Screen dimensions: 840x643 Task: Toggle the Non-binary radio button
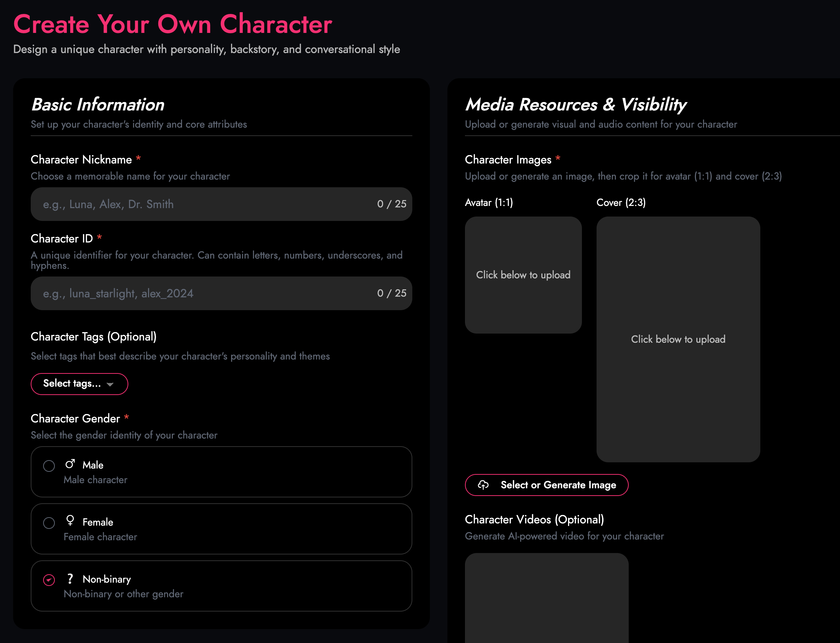[49, 580]
